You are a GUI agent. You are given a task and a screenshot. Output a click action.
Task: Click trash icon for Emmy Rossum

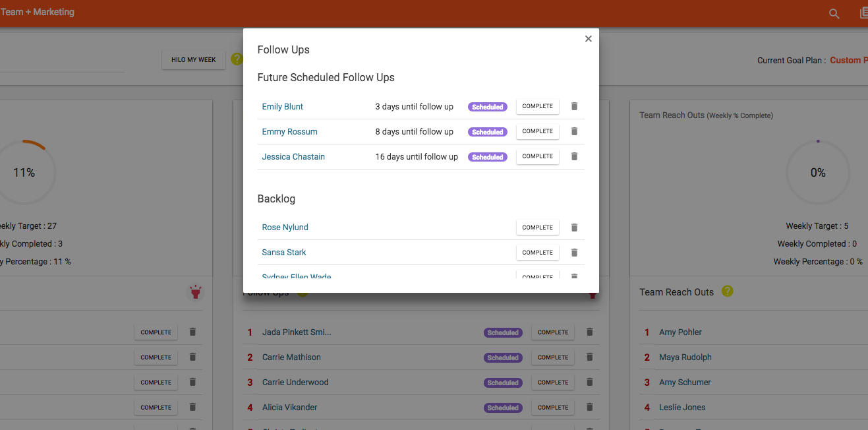click(x=574, y=131)
